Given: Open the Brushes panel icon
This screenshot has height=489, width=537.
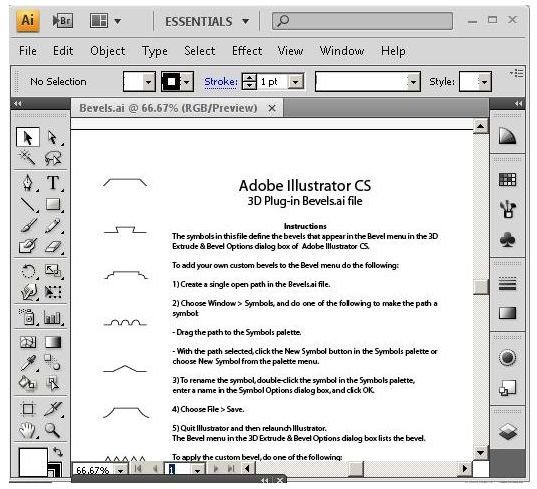Looking at the screenshot, I should click(x=507, y=209).
